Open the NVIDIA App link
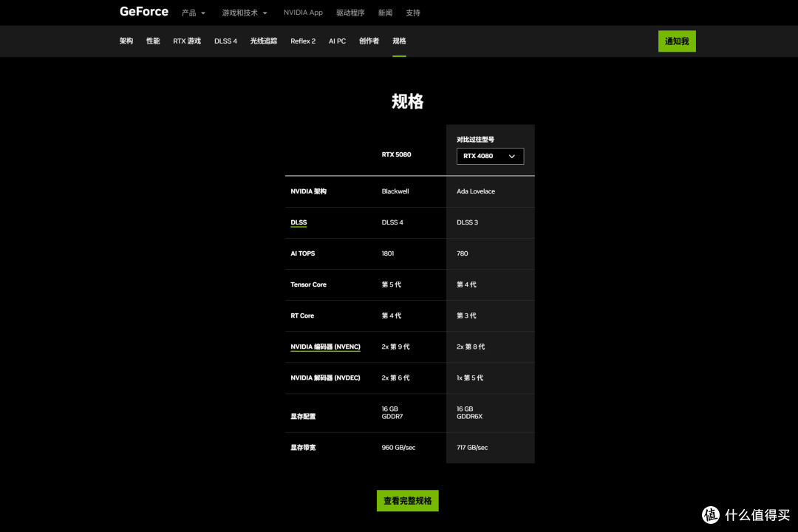Viewport: 798px width, 532px height. [303, 13]
